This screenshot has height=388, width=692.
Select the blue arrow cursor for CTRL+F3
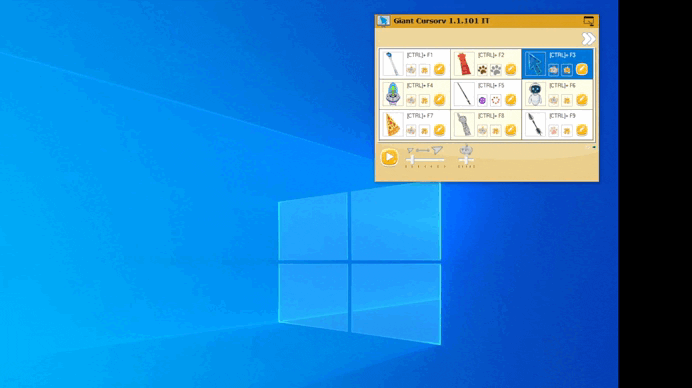click(535, 64)
